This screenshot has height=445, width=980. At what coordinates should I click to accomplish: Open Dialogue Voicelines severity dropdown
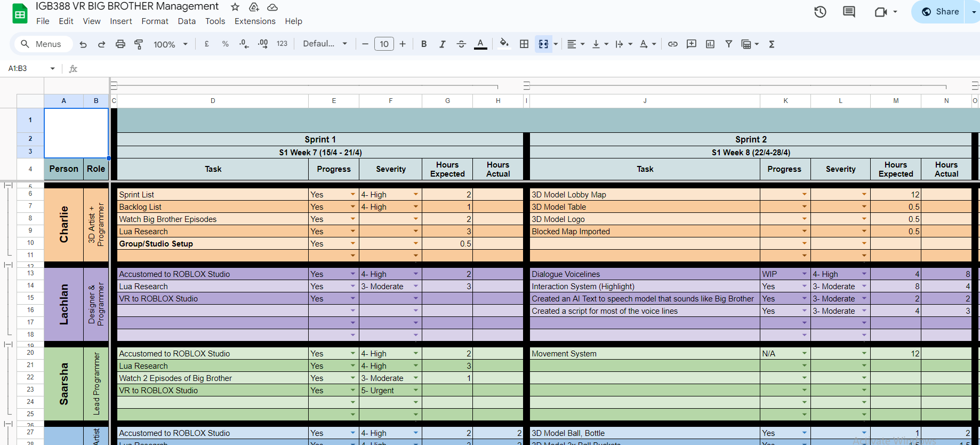point(864,274)
